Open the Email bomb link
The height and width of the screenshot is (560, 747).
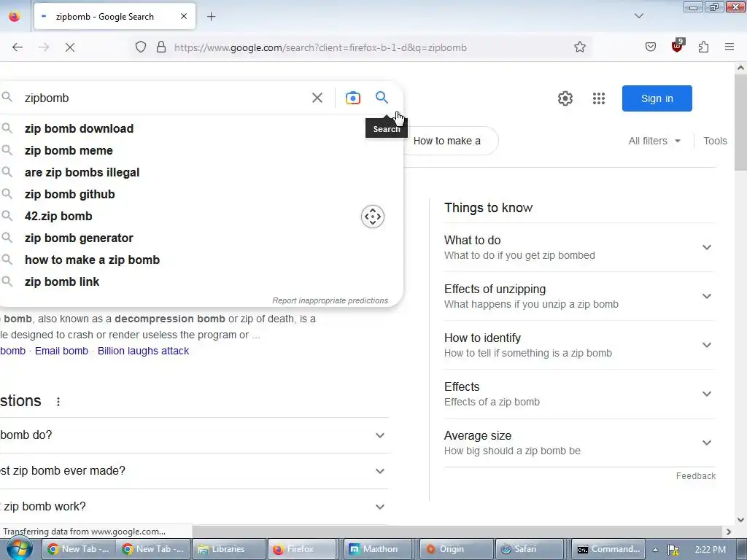click(61, 351)
